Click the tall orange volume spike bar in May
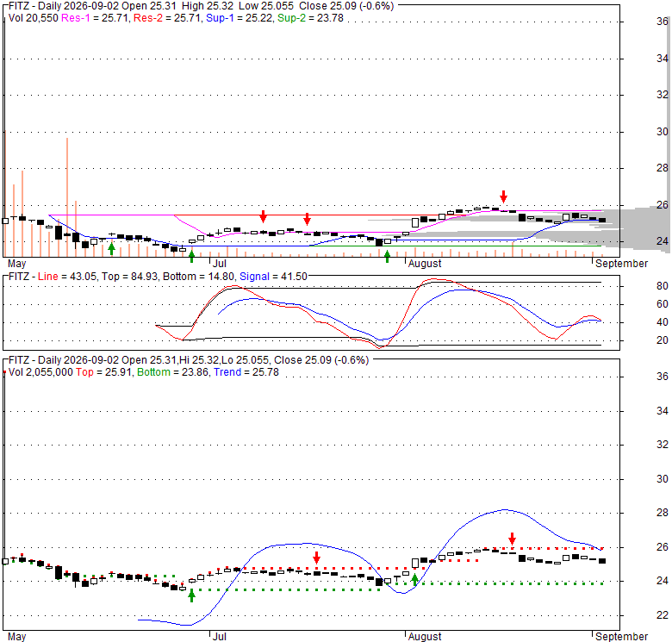Viewport: 672px width, 642px height. point(67,197)
